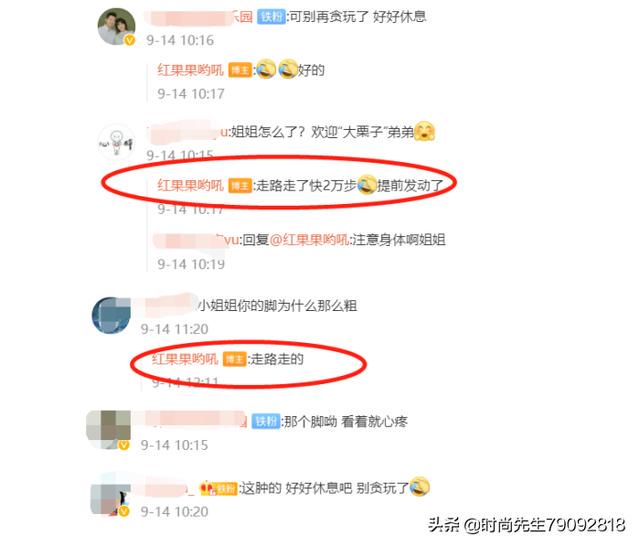Click the @红果果哟吼 mention link

pyautogui.click(x=309, y=240)
